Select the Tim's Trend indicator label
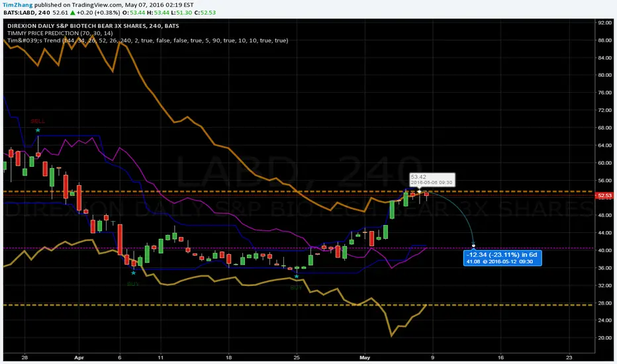This screenshot has width=617, height=364. click(148, 40)
